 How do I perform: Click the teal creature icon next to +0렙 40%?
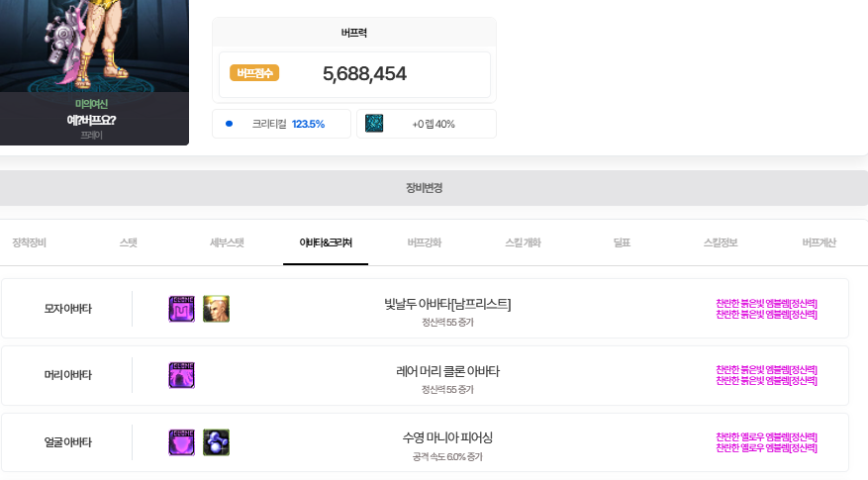click(374, 123)
